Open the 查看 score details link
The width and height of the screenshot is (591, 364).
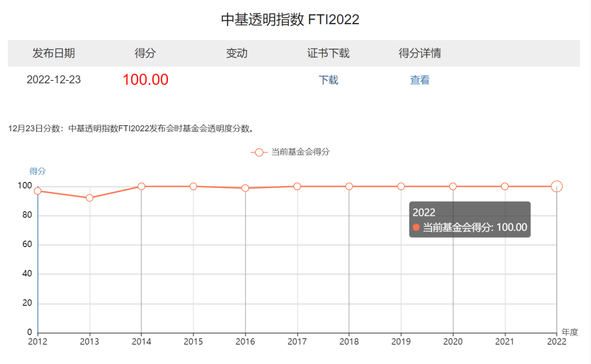[x=420, y=80]
